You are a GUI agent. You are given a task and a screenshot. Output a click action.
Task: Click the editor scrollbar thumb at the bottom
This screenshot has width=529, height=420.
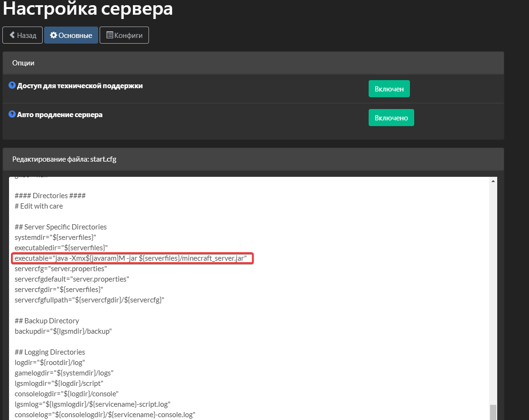(493, 412)
